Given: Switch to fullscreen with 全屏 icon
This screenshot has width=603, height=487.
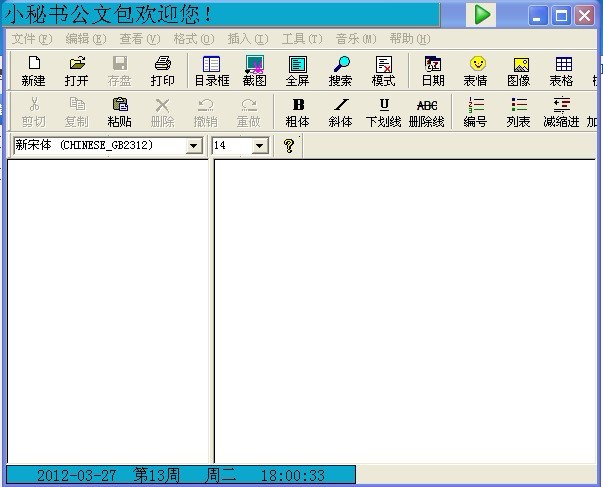Looking at the screenshot, I should coord(298,71).
